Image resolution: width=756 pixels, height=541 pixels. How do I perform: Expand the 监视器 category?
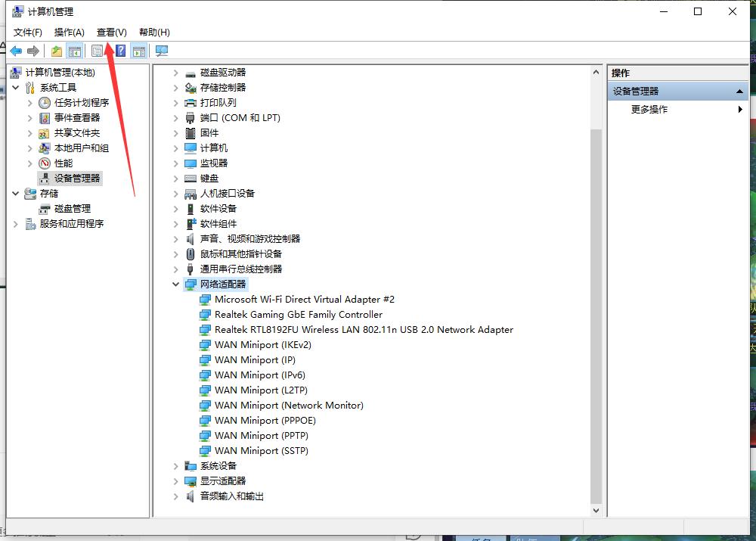click(175, 163)
